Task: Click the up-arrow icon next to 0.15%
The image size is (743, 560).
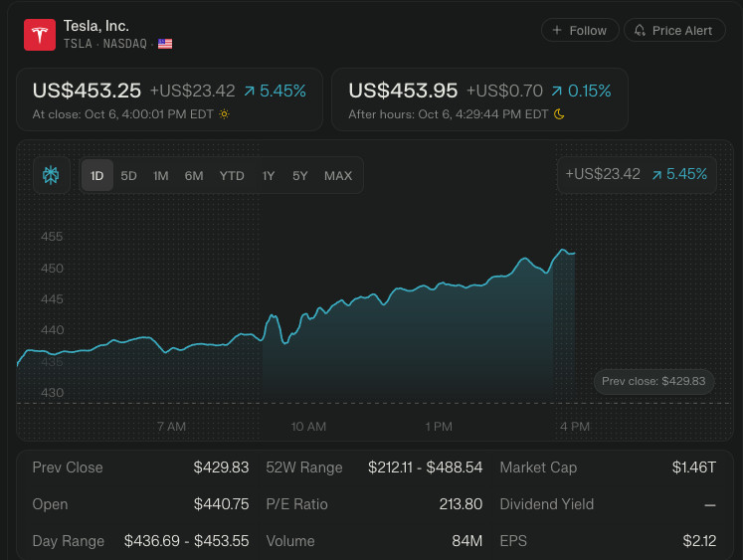Action: (x=557, y=92)
